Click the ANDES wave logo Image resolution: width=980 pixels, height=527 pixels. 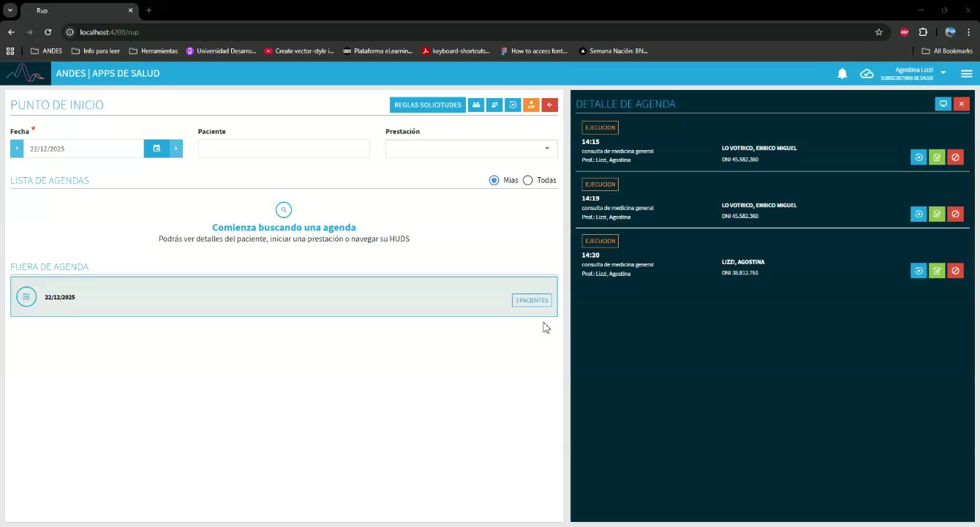(26, 73)
